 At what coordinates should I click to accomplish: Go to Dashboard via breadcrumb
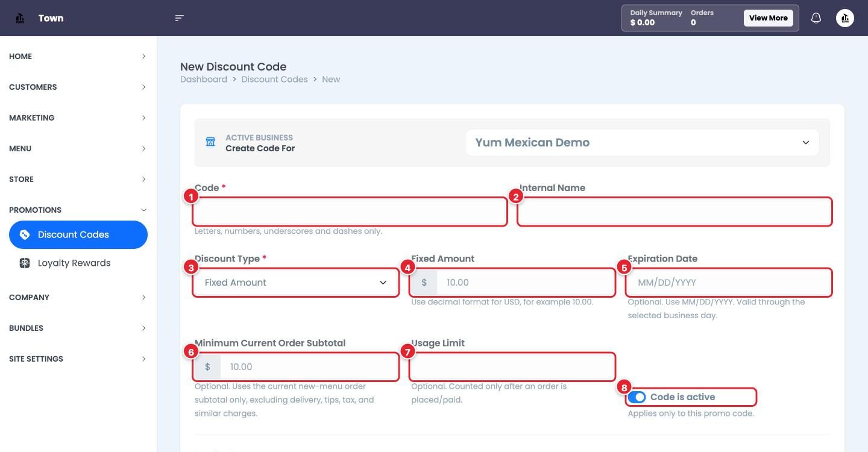coord(204,80)
